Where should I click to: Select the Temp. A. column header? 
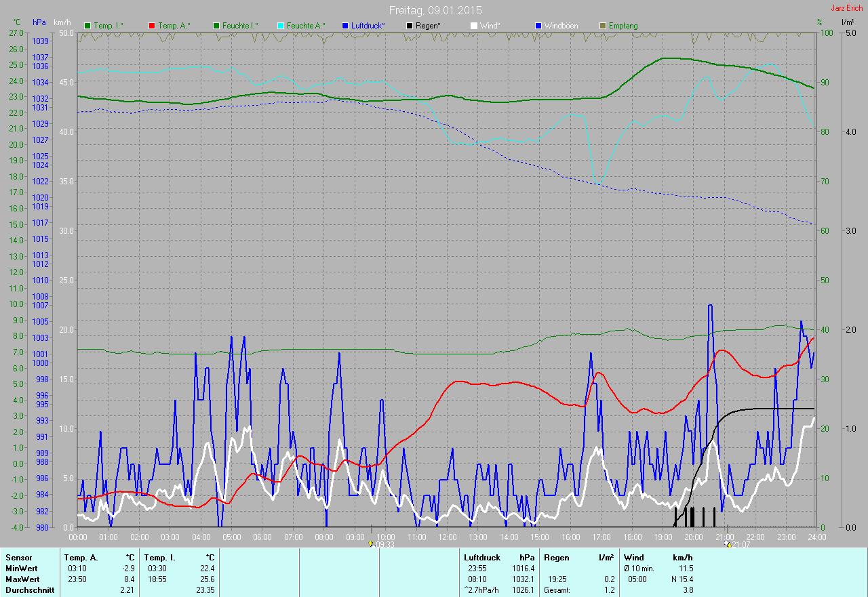[81, 558]
